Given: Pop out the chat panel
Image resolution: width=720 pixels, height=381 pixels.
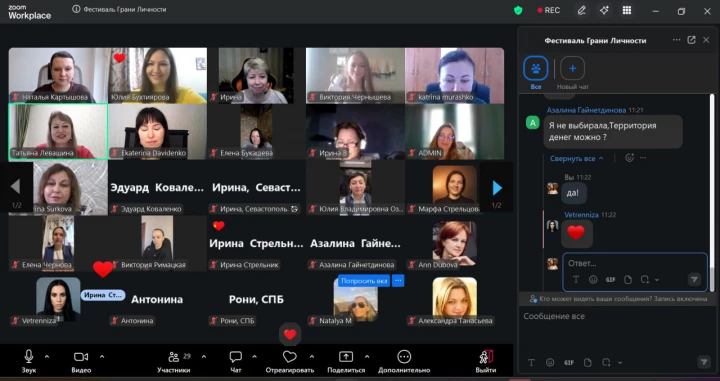Looking at the screenshot, I should tap(691, 40).
